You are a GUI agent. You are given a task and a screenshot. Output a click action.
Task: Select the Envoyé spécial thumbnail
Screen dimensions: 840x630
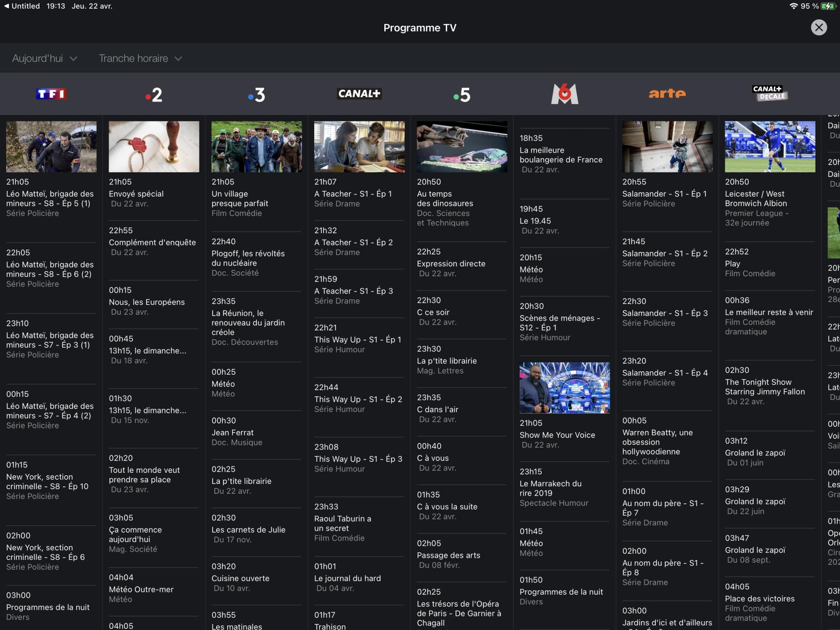(154, 147)
